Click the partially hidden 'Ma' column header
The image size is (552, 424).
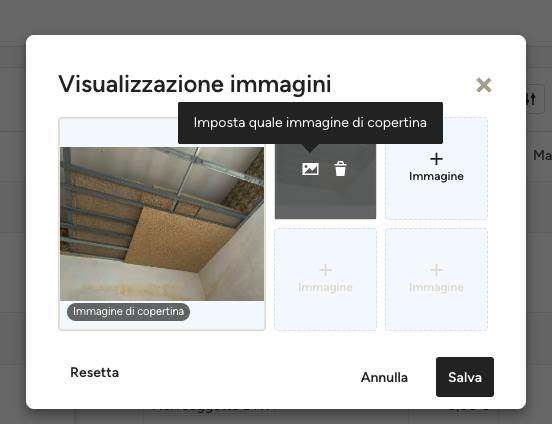(542, 155)
